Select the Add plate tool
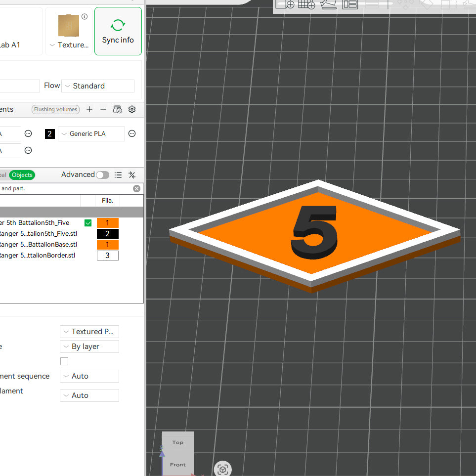This screenshot has width=476, height=476. (x=283, y=5)
